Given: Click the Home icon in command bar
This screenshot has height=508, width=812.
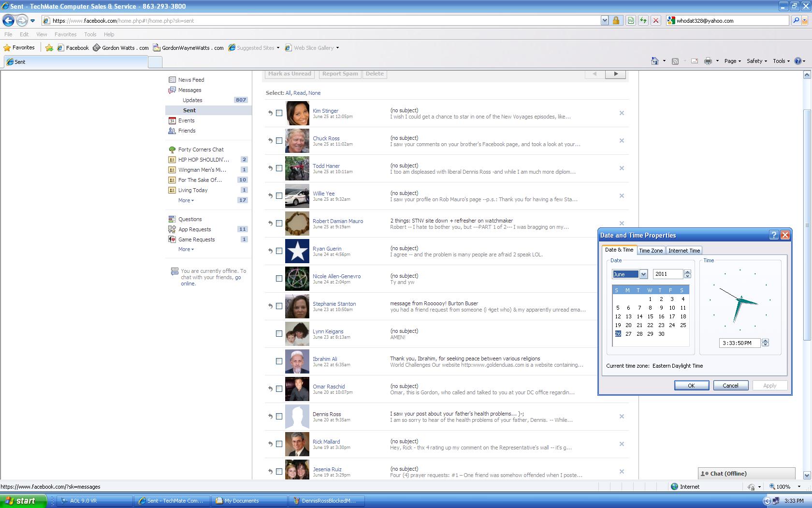Looking at the screenshot, I should (655, 61).
